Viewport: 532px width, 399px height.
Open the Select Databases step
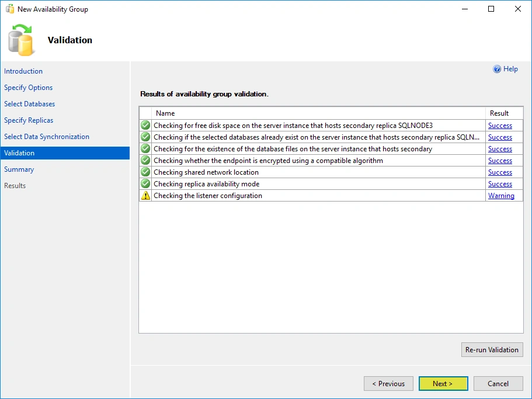point(30,104)
